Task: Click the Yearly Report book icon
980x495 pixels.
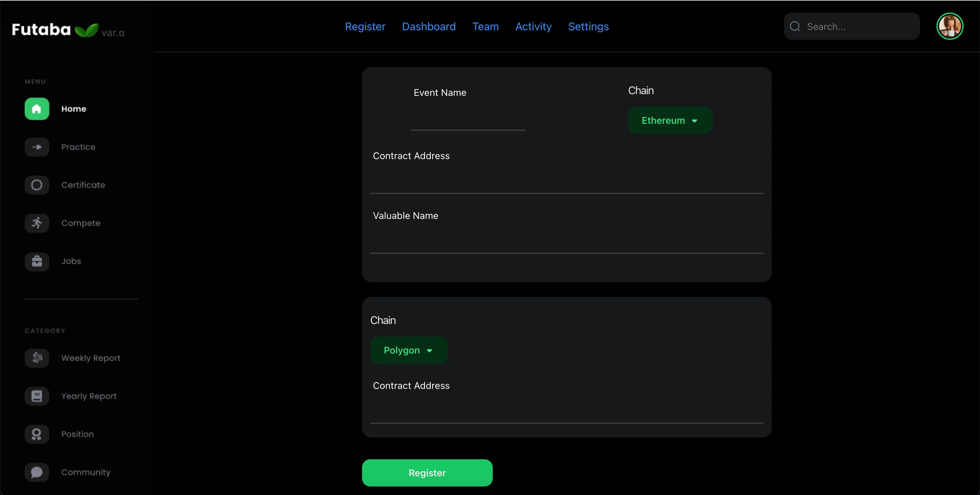Action: (x=37, y=396)
